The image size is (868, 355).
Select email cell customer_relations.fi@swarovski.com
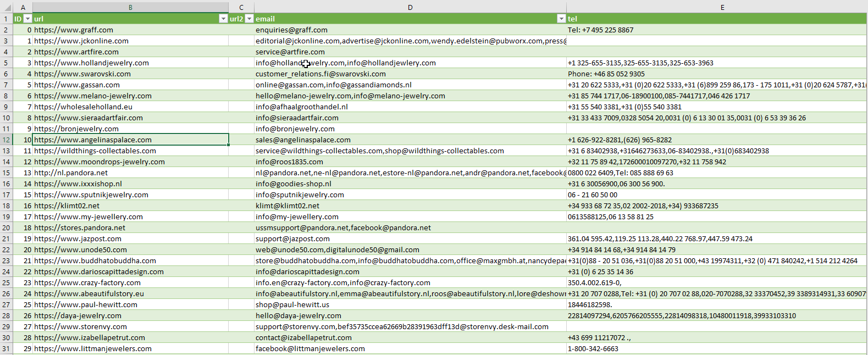tap(410, 74)
